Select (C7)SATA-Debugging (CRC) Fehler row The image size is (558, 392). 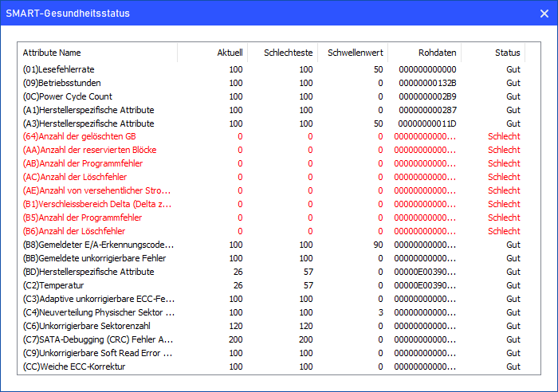272,339
